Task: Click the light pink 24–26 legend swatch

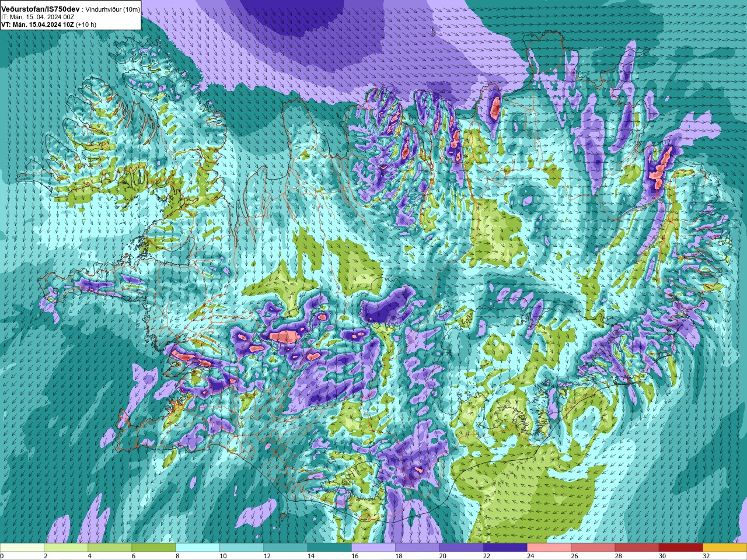Action: click(x=549, y=548)
